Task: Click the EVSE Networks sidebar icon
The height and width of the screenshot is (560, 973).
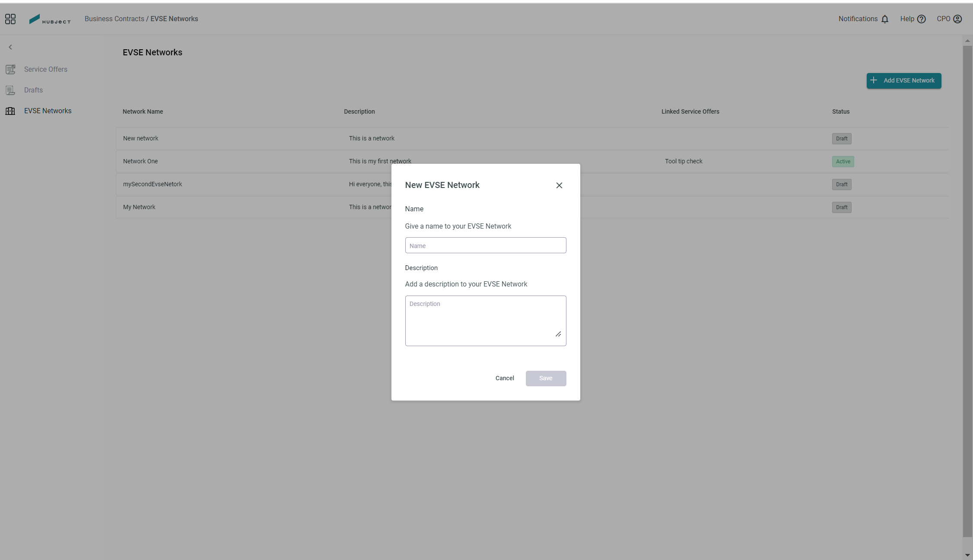Action: point(10,111)
